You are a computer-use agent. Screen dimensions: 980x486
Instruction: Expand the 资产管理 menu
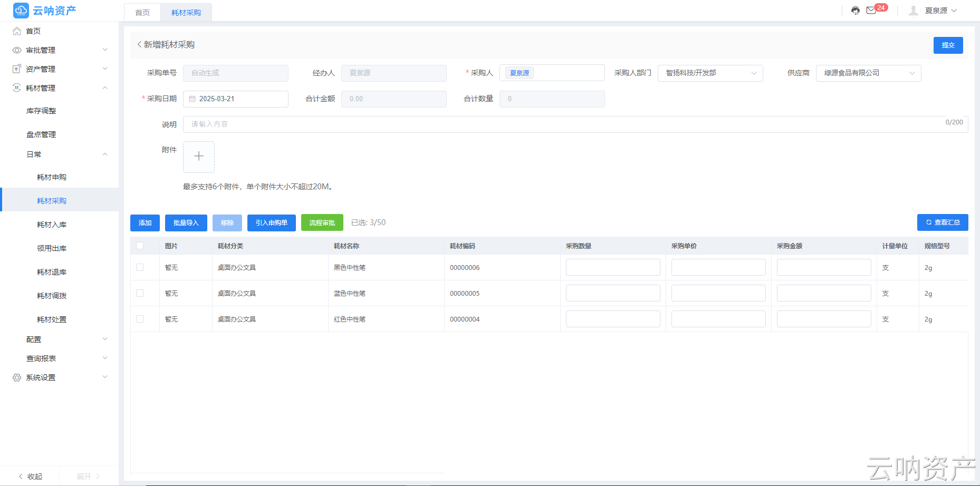point(105,69)
